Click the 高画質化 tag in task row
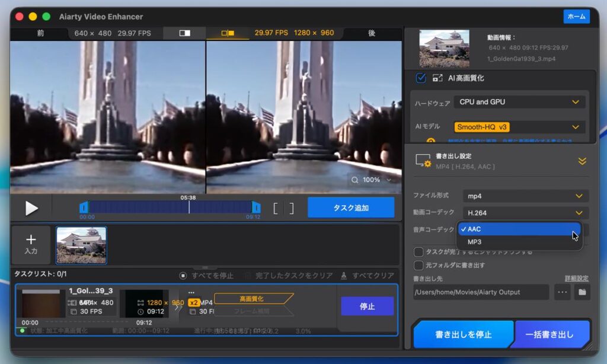 (x=253, y=299)
